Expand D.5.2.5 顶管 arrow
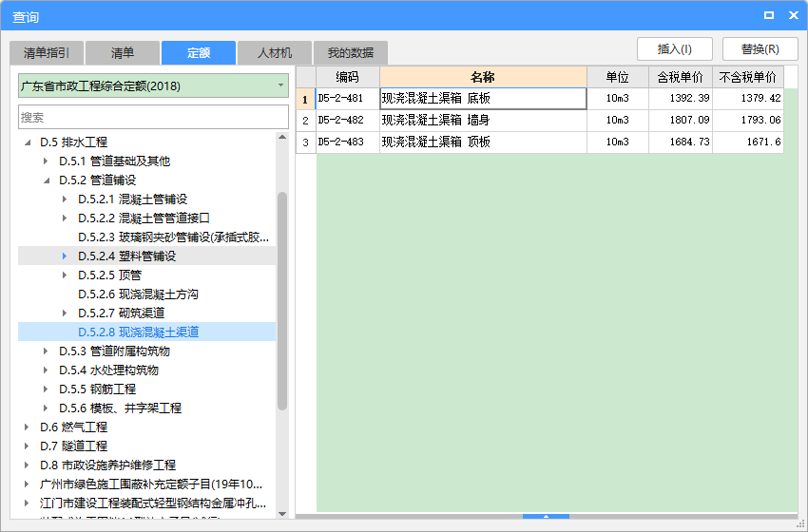The width and height of the screenshot is (808, 532). point(65,275)
